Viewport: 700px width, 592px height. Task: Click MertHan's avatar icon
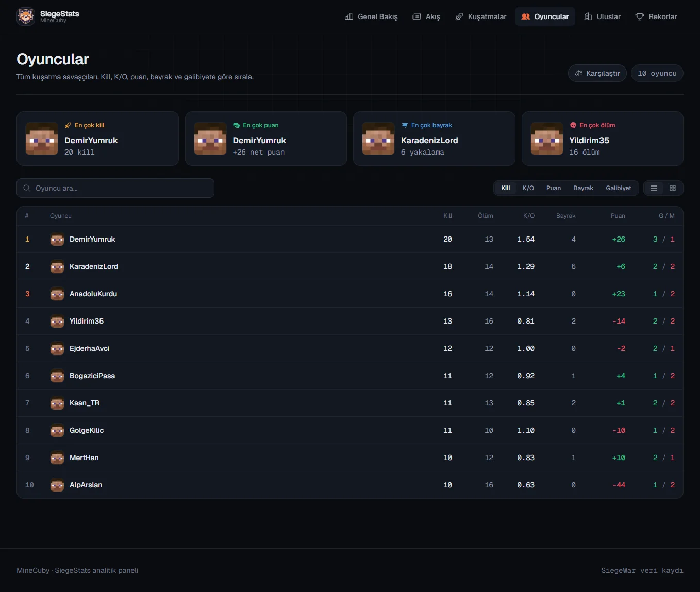point(57,458)
